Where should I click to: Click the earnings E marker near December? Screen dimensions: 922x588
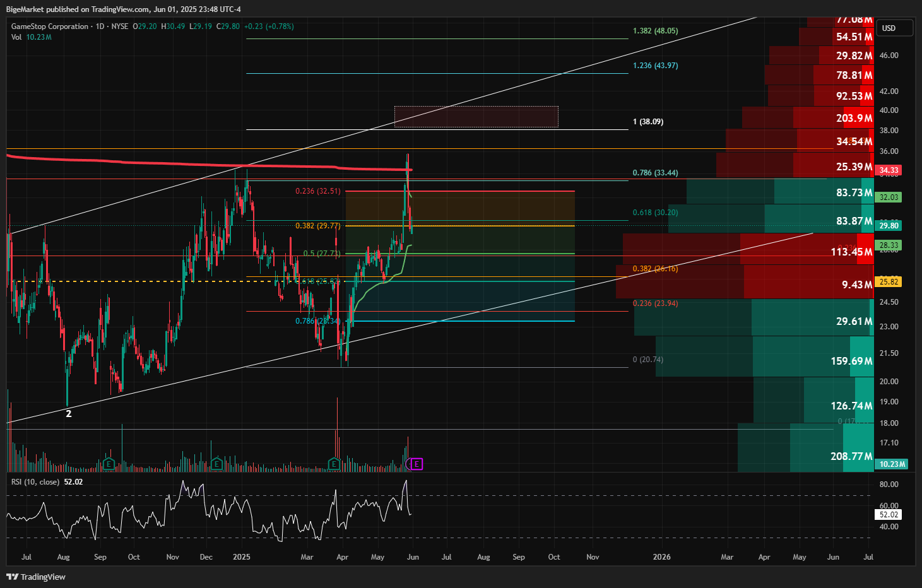(216, 464)
